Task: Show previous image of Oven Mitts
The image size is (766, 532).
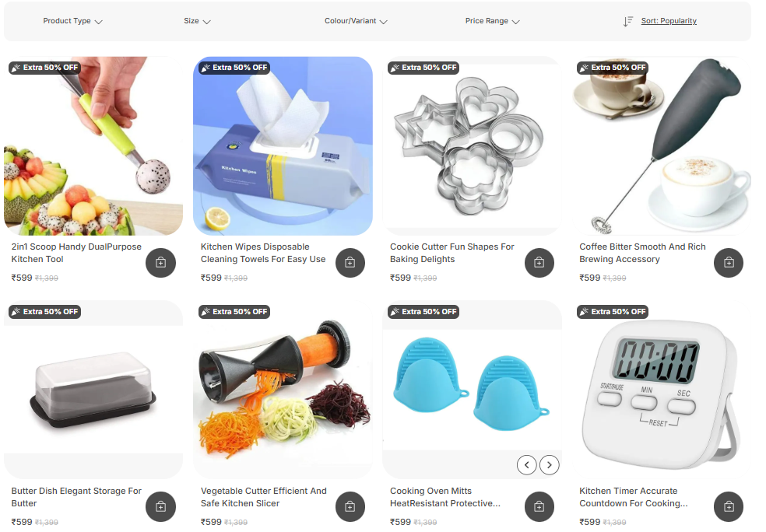Action: coord(526,465)
